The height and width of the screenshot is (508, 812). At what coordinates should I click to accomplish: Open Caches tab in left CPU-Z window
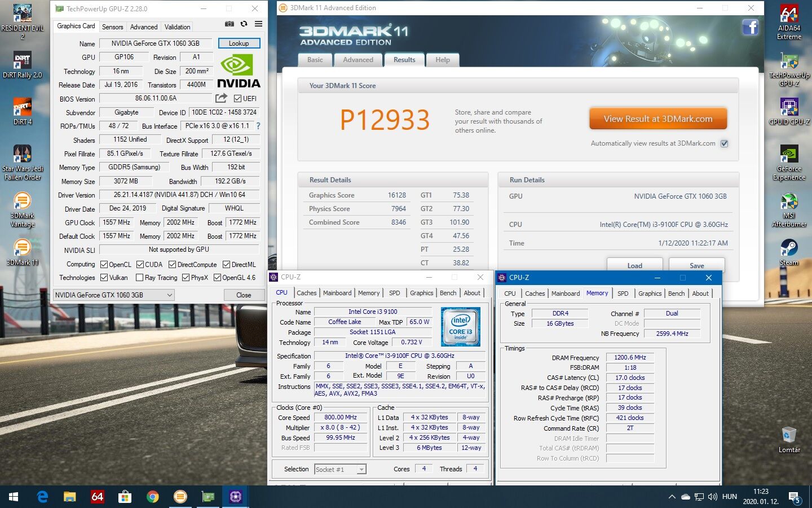coord(307,293)
